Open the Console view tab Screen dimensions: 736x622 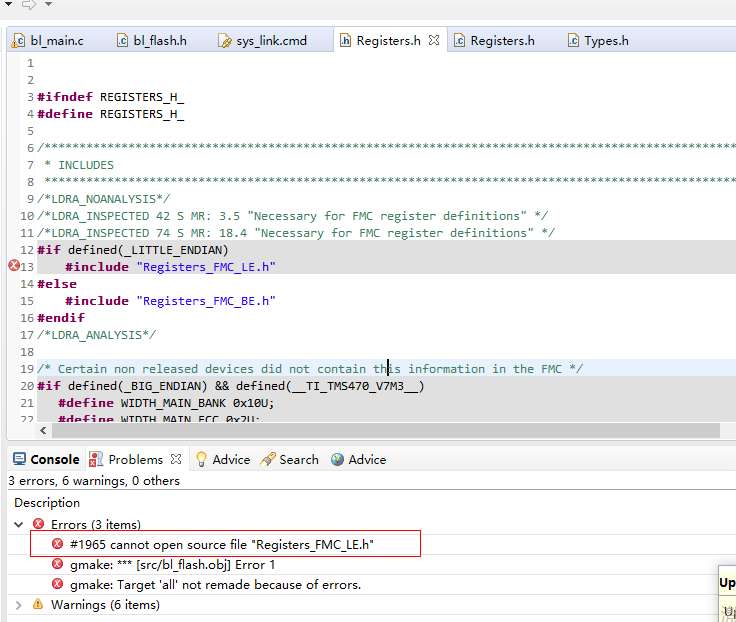[x=45, y=459]
